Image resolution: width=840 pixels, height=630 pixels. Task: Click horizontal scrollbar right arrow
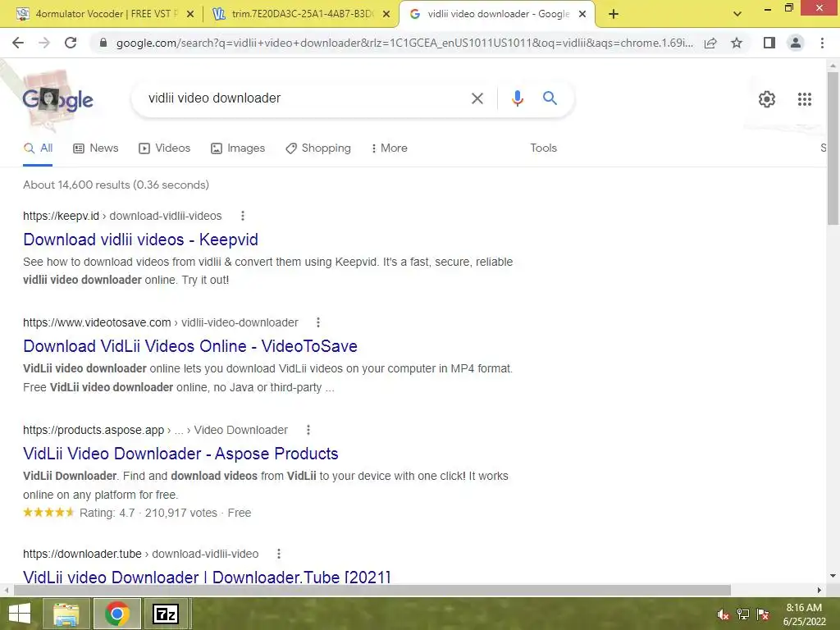click(x=819, y=590)
